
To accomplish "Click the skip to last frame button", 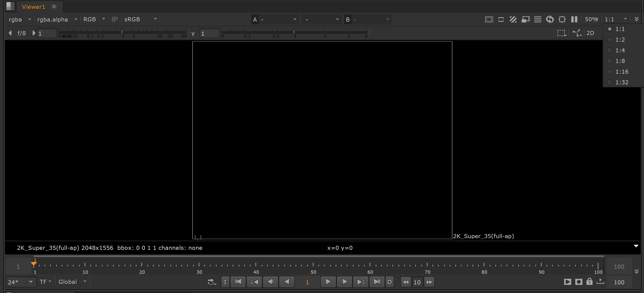I will point(377,282).
